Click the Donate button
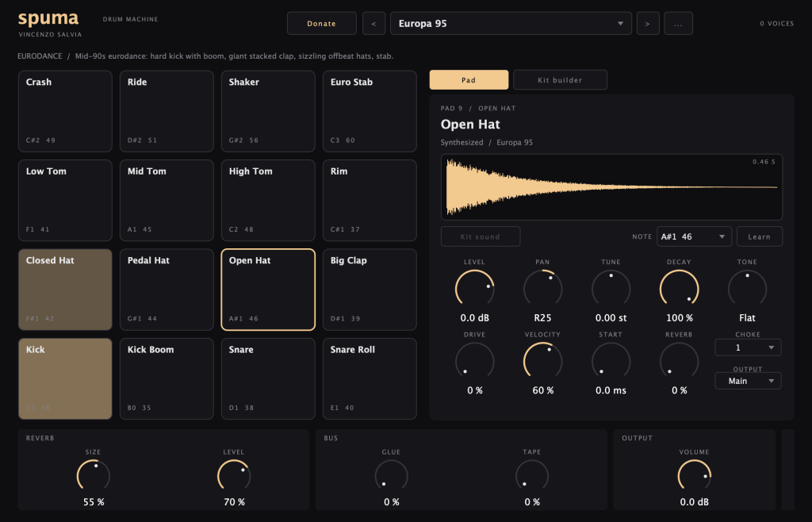 pos(322,23)
